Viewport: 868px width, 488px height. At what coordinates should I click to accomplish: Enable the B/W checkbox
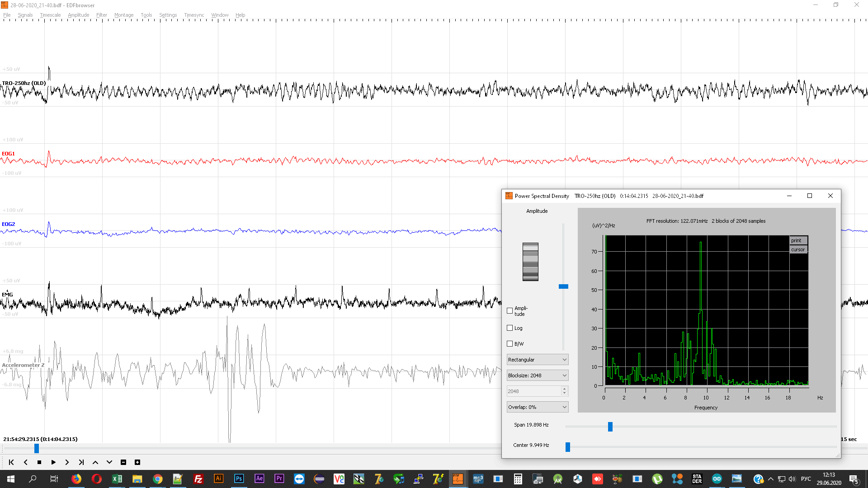(x=510, y=344)
